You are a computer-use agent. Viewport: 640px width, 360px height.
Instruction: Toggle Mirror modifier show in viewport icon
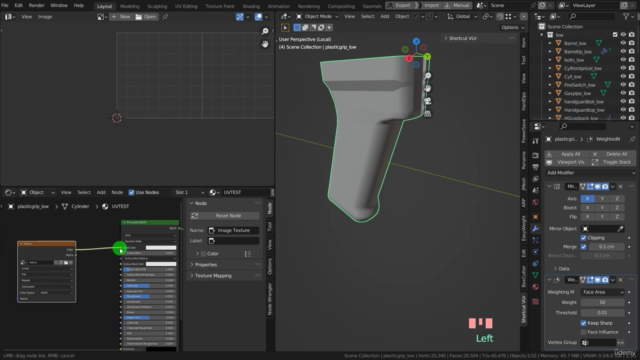click(x=598, y=187)
